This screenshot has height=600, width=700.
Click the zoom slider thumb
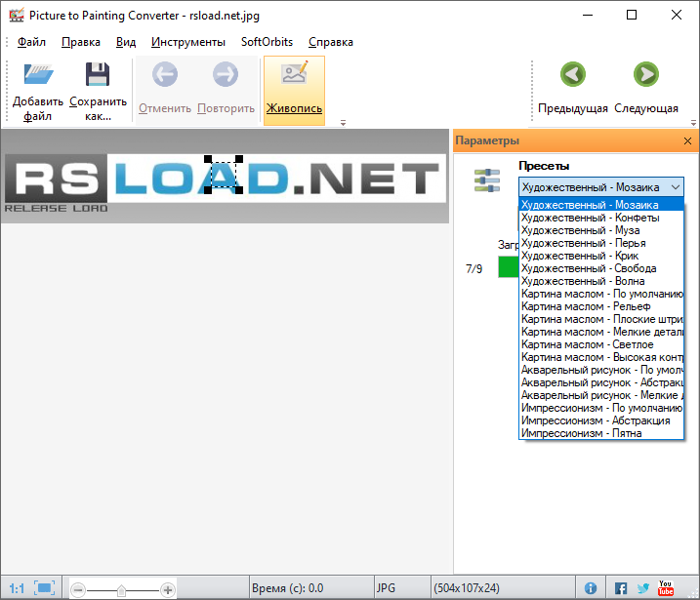tap(121, 590)
